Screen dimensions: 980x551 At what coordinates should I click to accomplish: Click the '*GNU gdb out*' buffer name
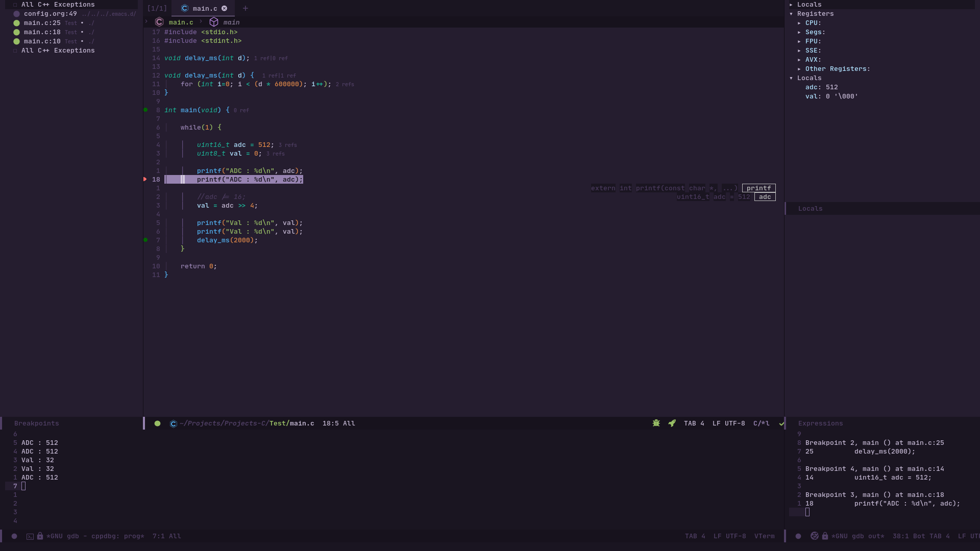click(x=858, y=536)
